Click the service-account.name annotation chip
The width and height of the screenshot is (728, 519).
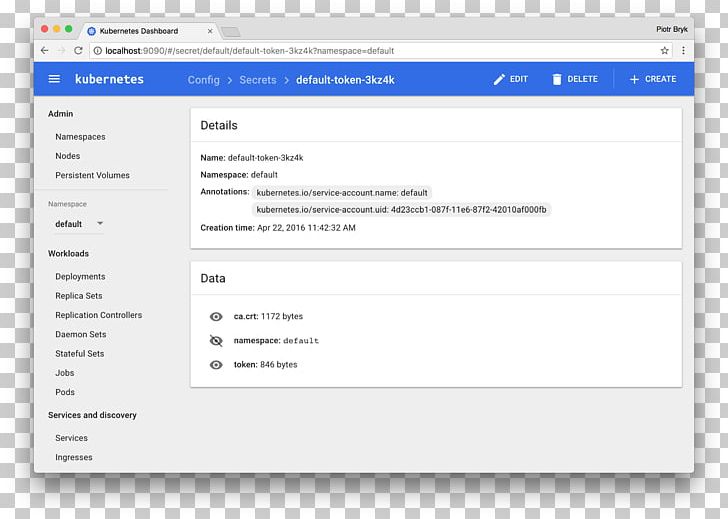coord(342,193)
